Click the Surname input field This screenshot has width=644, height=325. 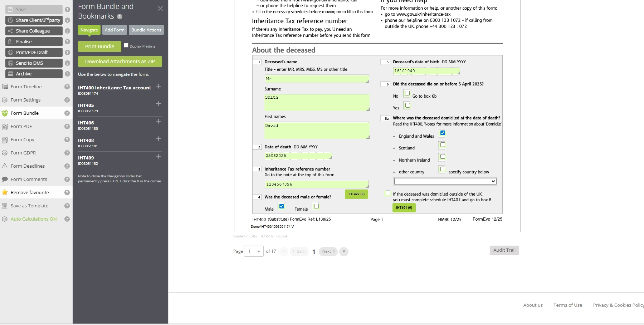coord(316,103)
